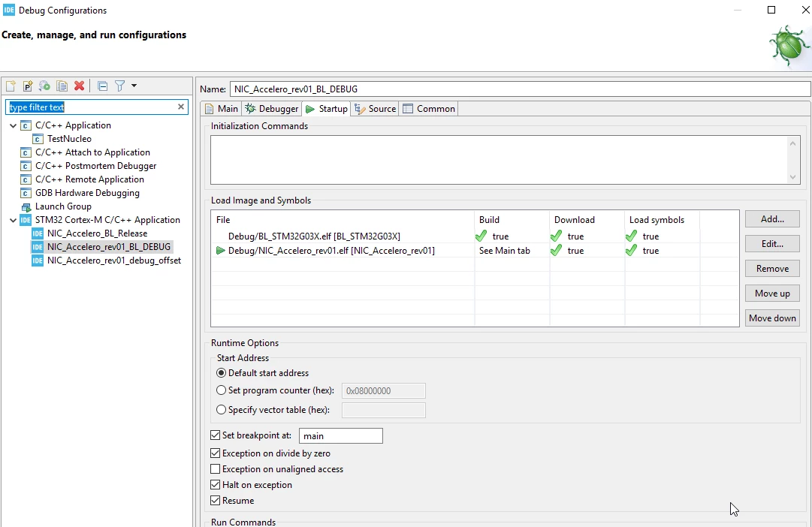
Task: Click the New prototype configuration icon
Action: 28,86
